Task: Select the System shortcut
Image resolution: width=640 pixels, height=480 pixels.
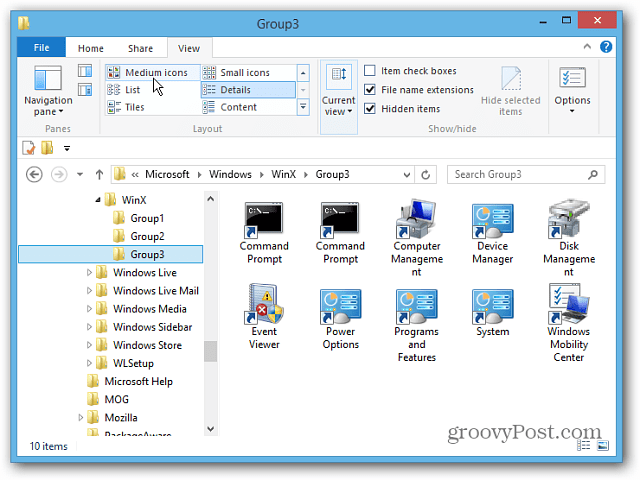Action: pyautogui.click(x=493, y=313)
